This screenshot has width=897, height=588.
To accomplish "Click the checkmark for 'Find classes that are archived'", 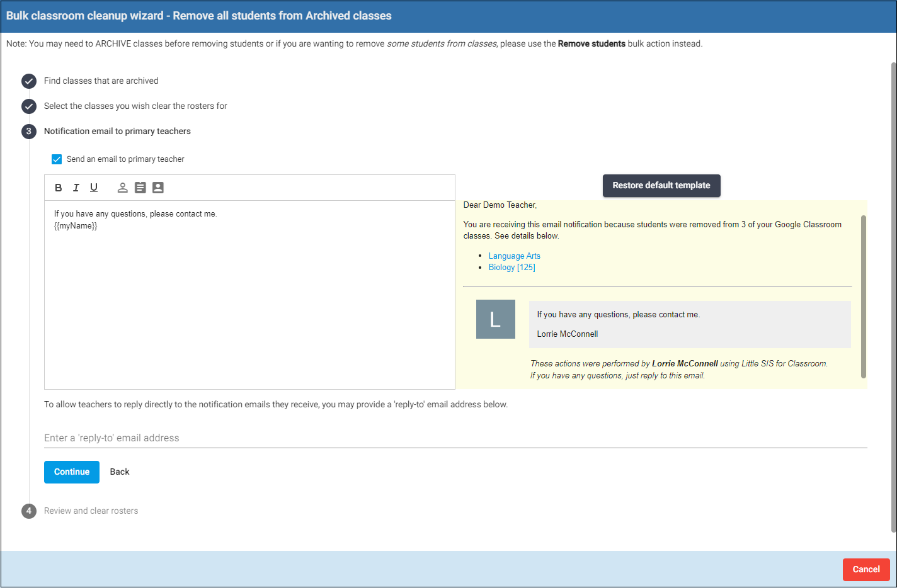I will pos(28,81).
